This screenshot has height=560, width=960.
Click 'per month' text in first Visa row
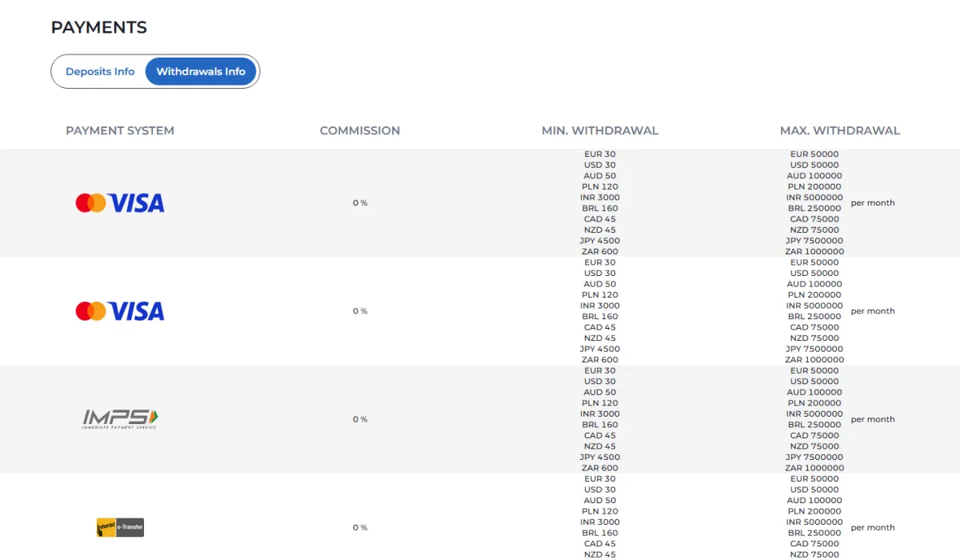pos(873,203)
